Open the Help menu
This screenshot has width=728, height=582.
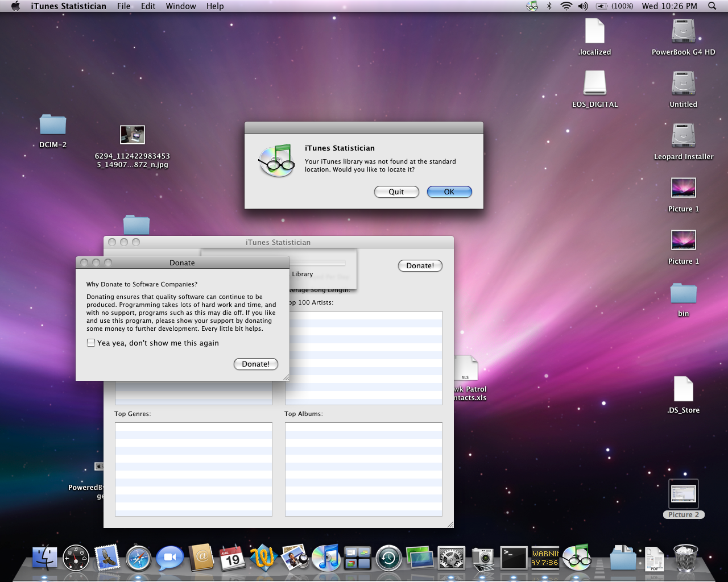click(x=215, y=6)
